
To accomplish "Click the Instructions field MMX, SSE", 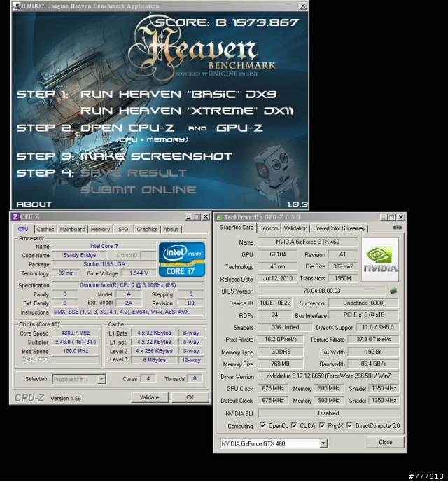I will coord(127,312).
